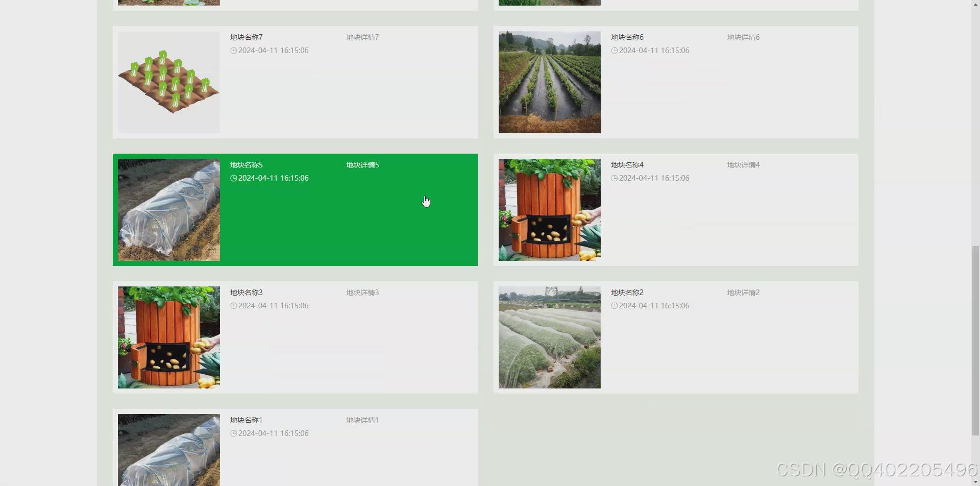Click the clock icon on 地块名称7 card

tap(234, 51)
